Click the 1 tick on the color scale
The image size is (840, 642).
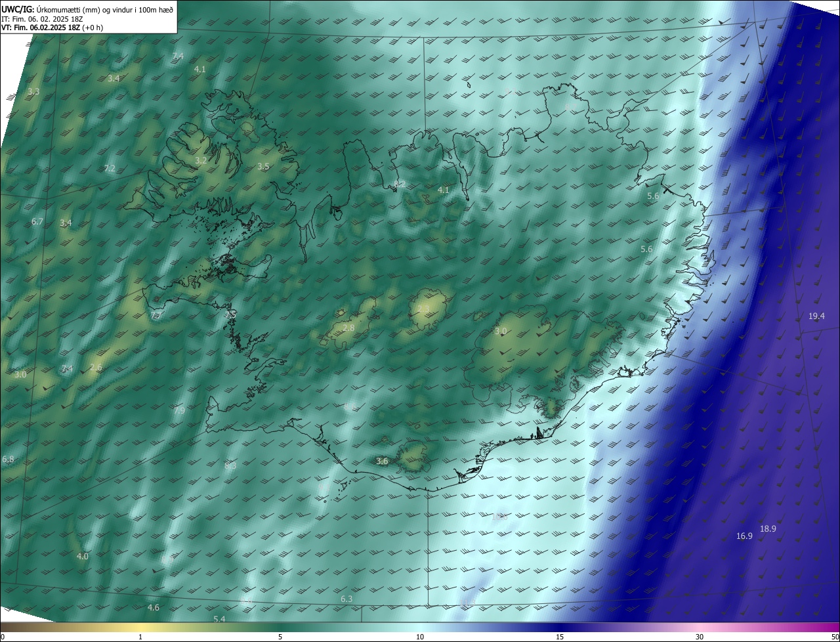(x=140, y=637)
